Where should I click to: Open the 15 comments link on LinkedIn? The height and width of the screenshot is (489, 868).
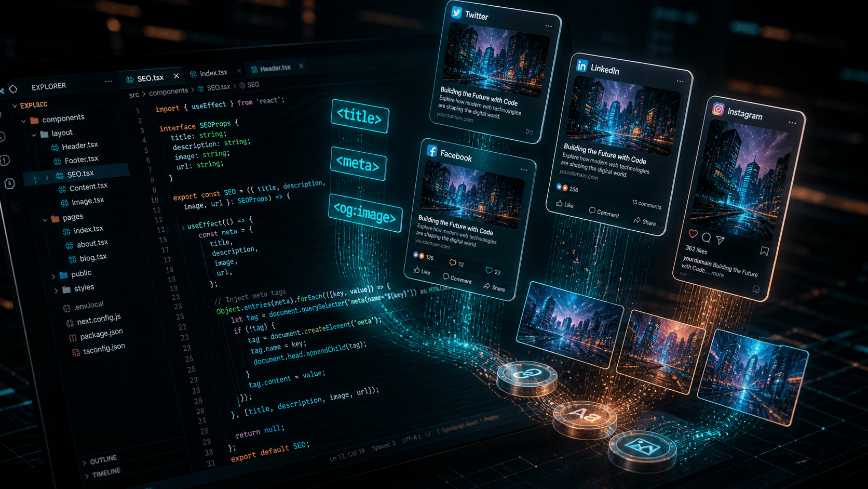[647, 204]
